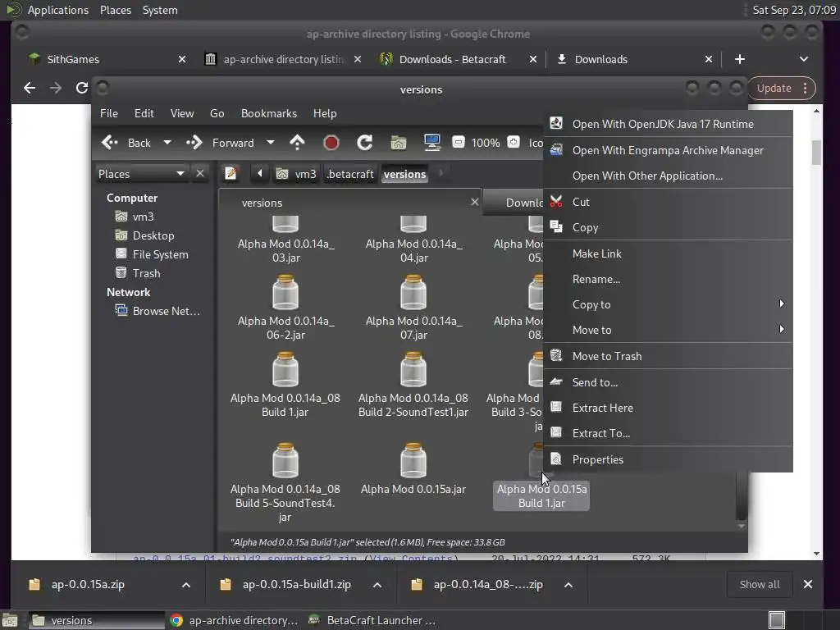Open the Forward history dropdown arrow
Viewport: 840px width, 630px height.
click(x=271, y=143)
